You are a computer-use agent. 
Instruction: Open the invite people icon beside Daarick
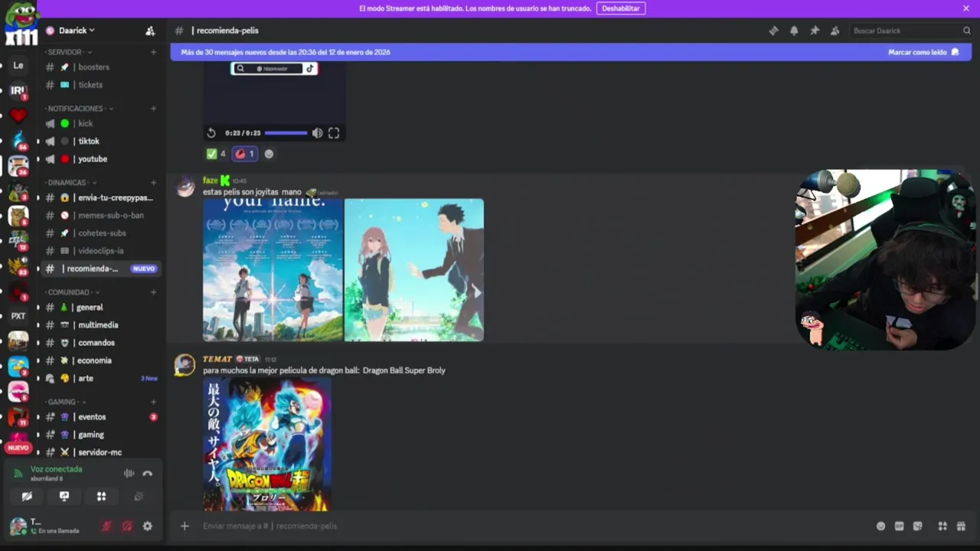point(150,31)
